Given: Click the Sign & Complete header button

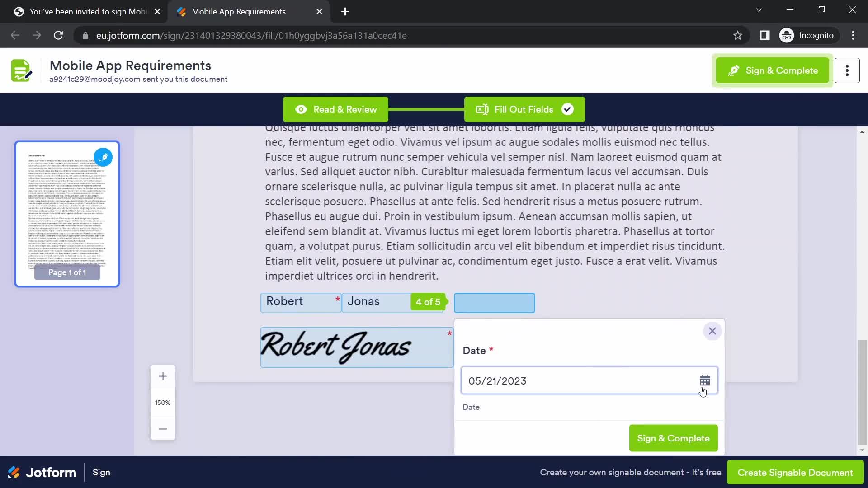Looking at the screenshot, I should coord(772,70).
